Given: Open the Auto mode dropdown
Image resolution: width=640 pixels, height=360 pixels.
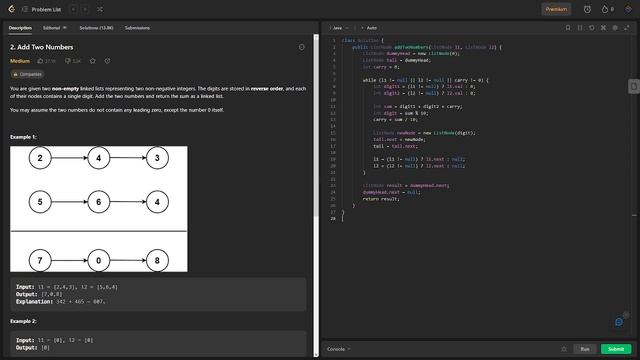Looking at the screenshot, I should (x=370, y=28).
